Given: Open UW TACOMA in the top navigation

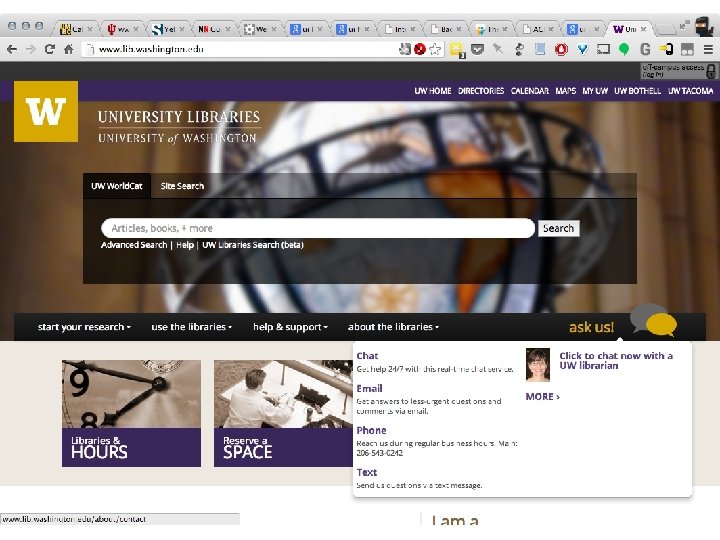Looking at the screenshot, I should 691,91.
